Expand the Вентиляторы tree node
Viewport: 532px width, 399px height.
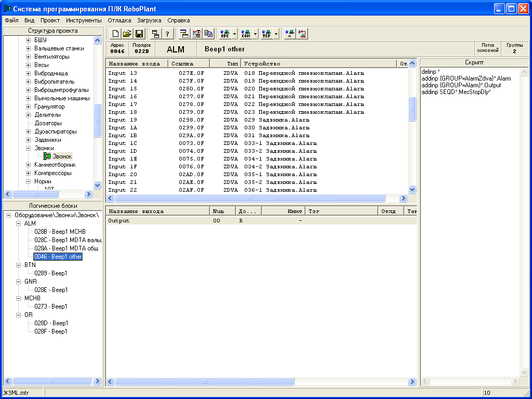(29, 57)
